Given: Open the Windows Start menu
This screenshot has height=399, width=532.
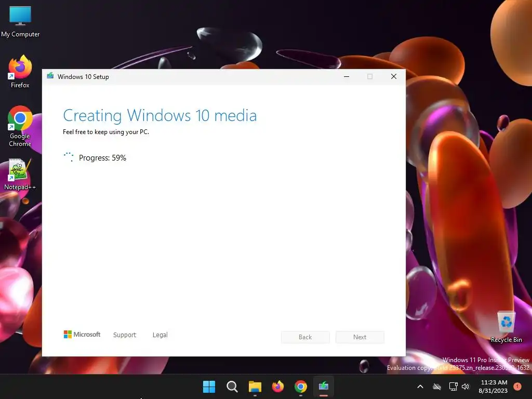Looking at the screenshot, I should [x=209, y=387].
